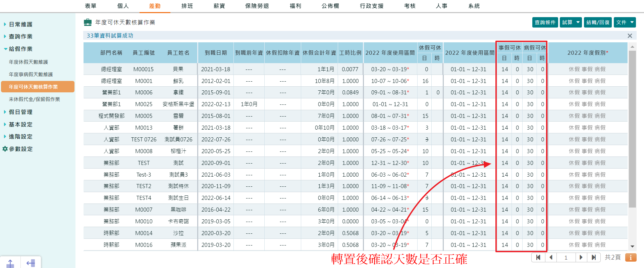Open the 文件 dropdown button
Image resolution: width=644 pixels, height=268 pixels.
pyautogui.click(x=625, y=23)
